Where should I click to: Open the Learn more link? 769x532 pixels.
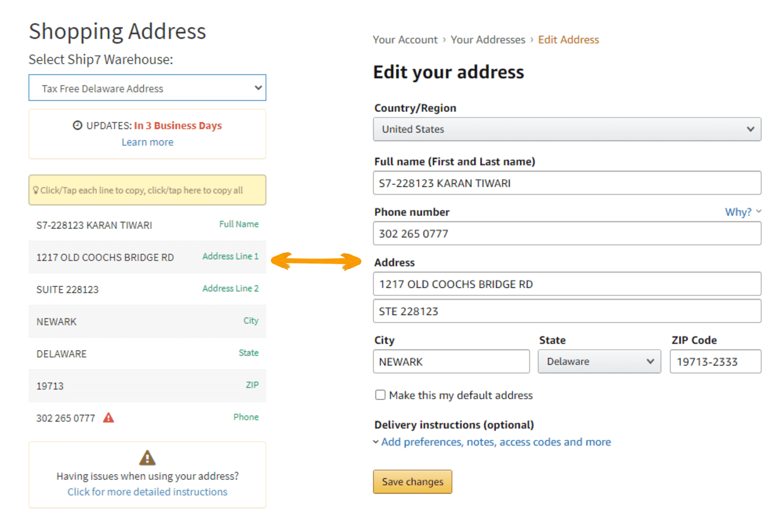click(x=147, y=142)
